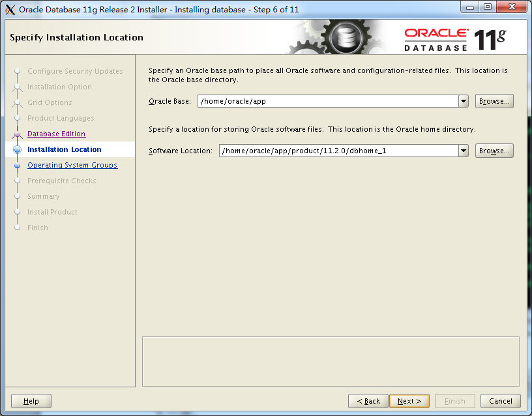This screenshot has height=416, width=532.
Task: Open the Operating System Groups step link
Action: 72,165
